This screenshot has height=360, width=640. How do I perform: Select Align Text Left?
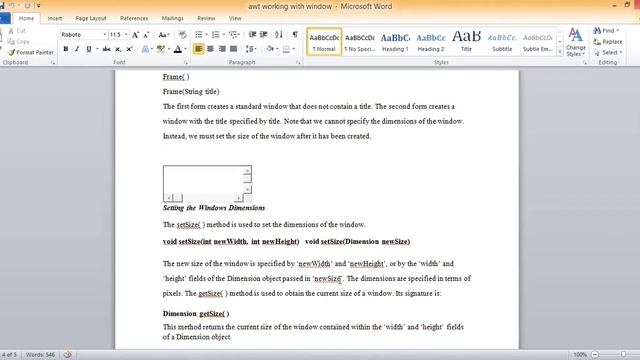pos(199,49)
